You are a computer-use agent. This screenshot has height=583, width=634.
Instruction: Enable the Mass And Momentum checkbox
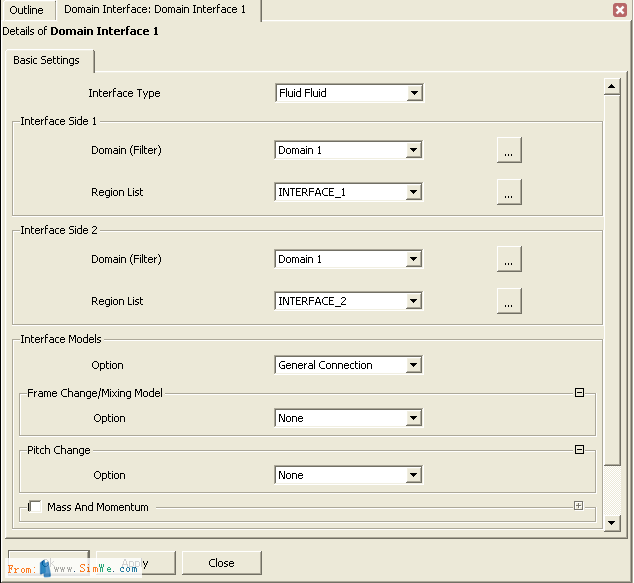[35, 507]
